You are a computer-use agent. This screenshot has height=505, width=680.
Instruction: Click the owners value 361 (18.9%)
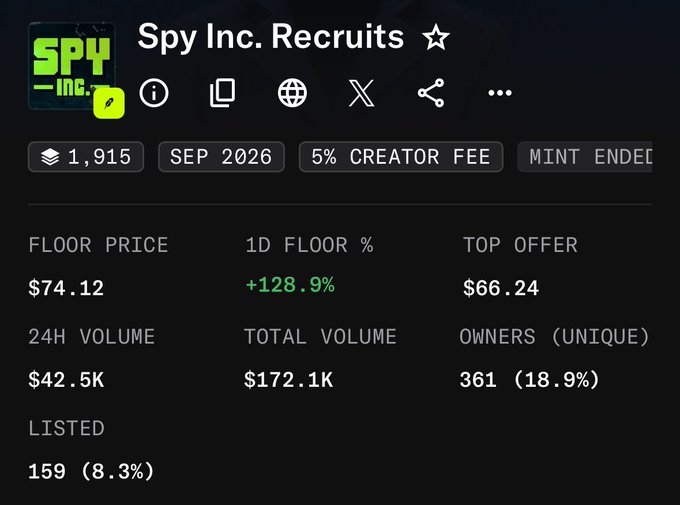click(530, 380)
